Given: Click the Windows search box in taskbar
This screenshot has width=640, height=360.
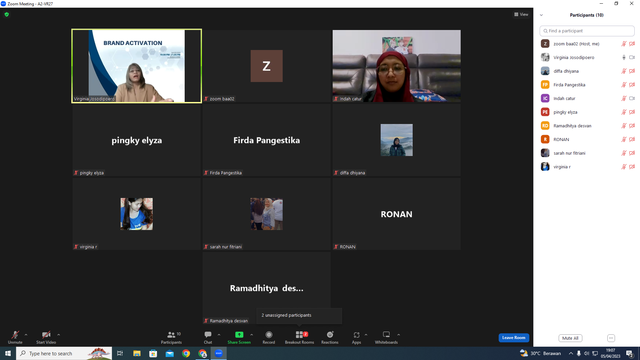Looking at the screenshot, I should 64,353.
